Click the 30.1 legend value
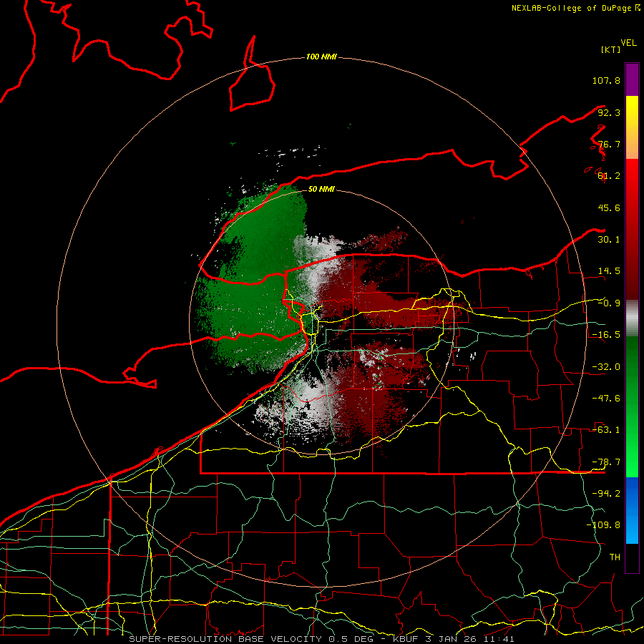The image size is (644, 644). pos(609,240)
